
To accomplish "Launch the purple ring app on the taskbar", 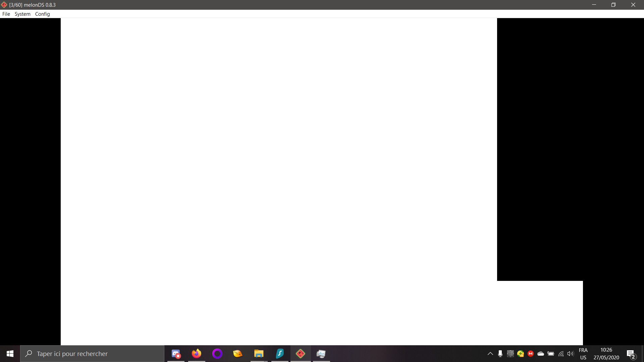I will (217, 353).
